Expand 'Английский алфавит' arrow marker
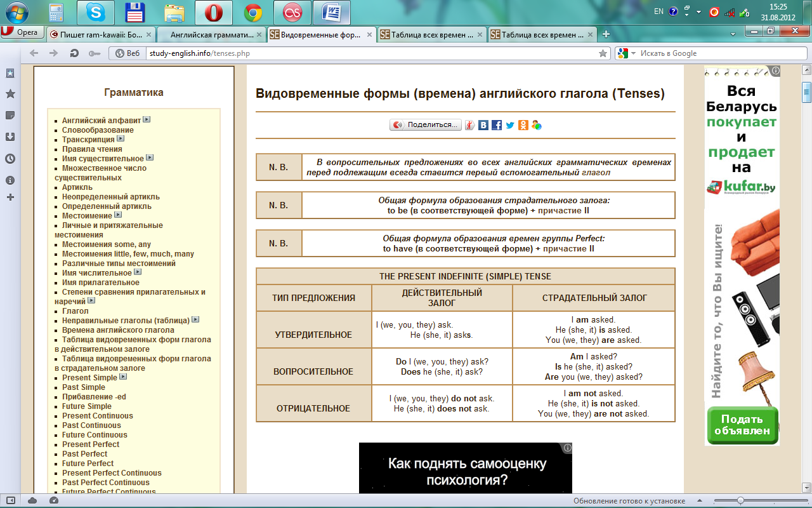The image size is (812, 508). point(147,119)
